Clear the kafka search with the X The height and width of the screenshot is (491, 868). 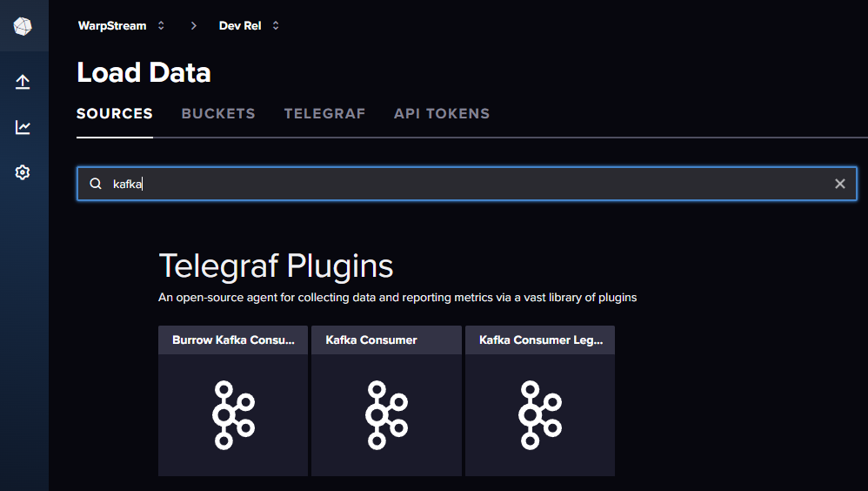pos(839,184)
